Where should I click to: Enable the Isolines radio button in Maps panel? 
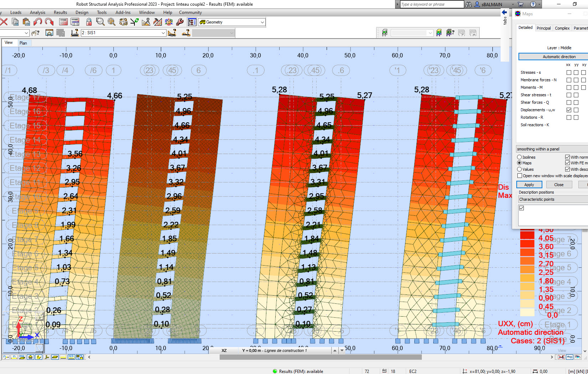(519, 157)
